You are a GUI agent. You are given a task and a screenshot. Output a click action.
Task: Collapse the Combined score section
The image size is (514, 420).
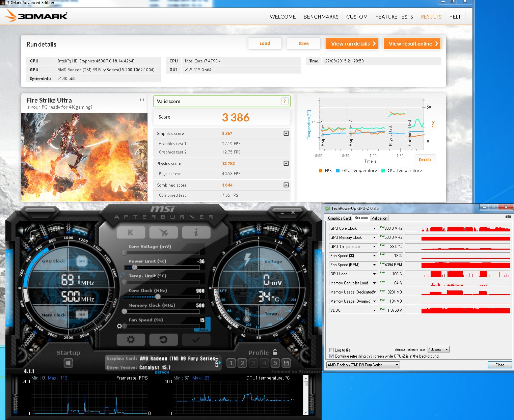coord(286,185)
